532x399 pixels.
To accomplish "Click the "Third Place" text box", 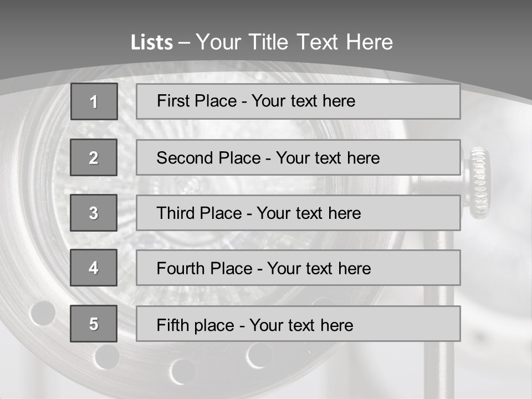I will (298, 213).
